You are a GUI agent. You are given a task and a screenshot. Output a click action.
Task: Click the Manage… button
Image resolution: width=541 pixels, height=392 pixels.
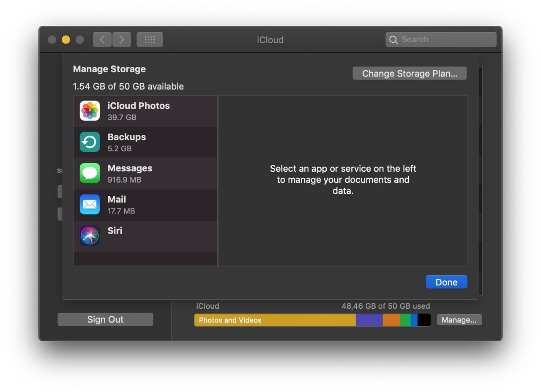(x=459, y=320)
